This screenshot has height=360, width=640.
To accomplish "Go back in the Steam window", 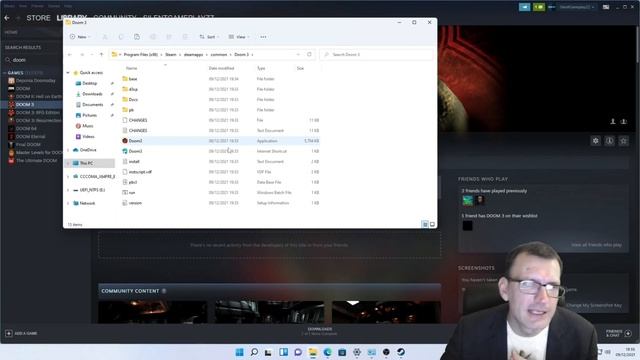I will click(x=7, y=18).
